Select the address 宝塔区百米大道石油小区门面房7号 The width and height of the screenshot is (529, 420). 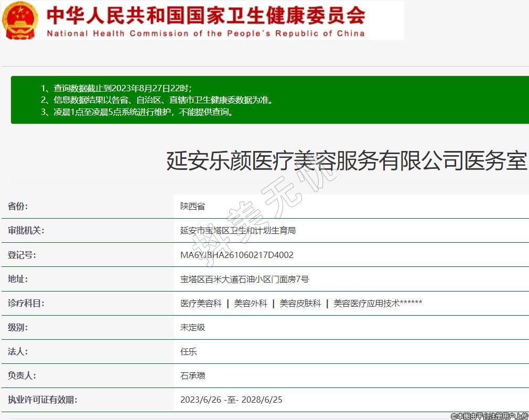(244, 279)
